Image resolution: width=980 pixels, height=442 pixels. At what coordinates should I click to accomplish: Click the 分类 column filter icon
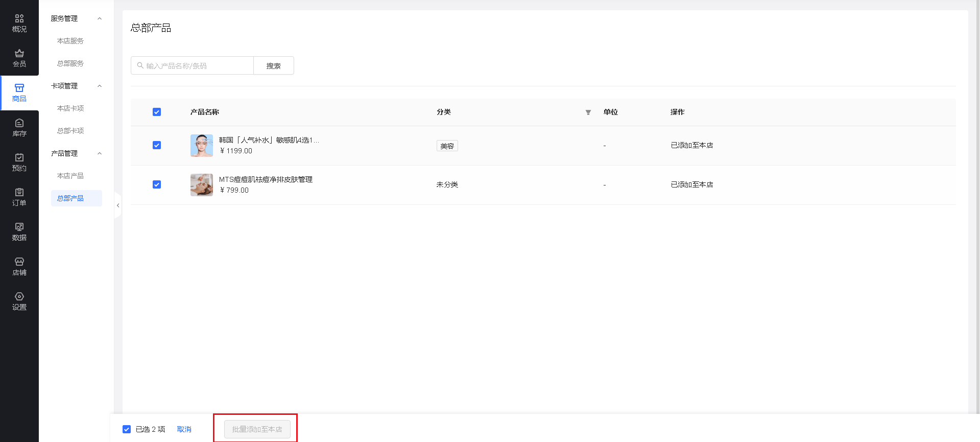coord(588,112)
